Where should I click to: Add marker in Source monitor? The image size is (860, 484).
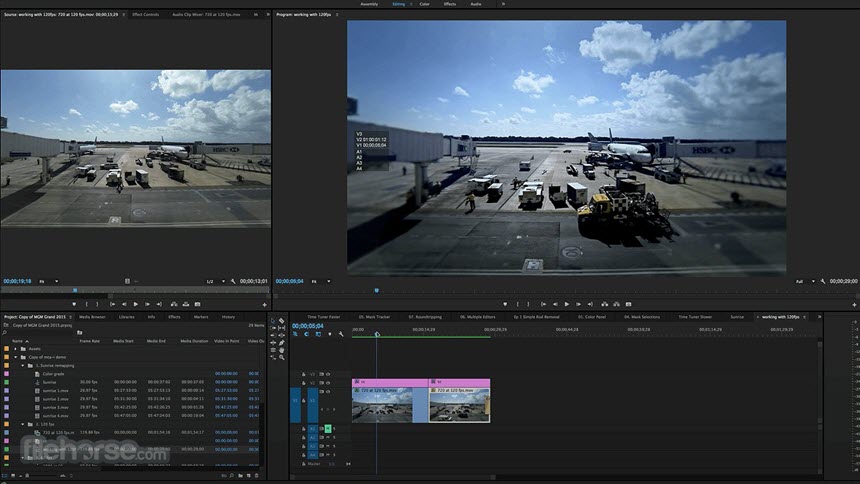74,304
